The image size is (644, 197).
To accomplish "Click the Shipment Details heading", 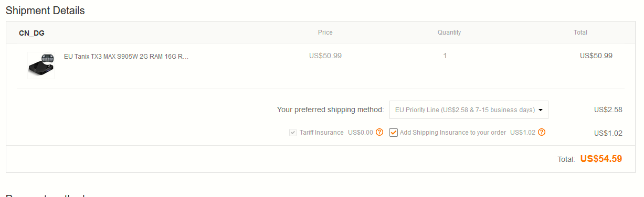I will click(x=45, y=10).
